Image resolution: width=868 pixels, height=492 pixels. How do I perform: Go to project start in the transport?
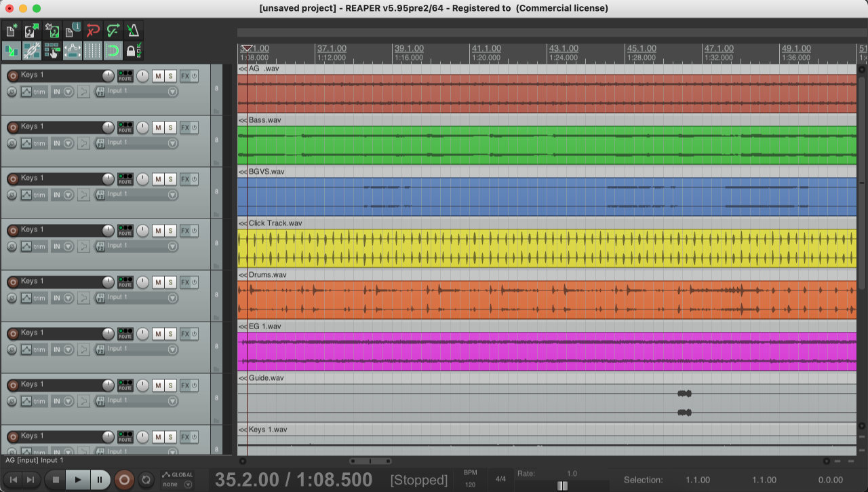13,480
